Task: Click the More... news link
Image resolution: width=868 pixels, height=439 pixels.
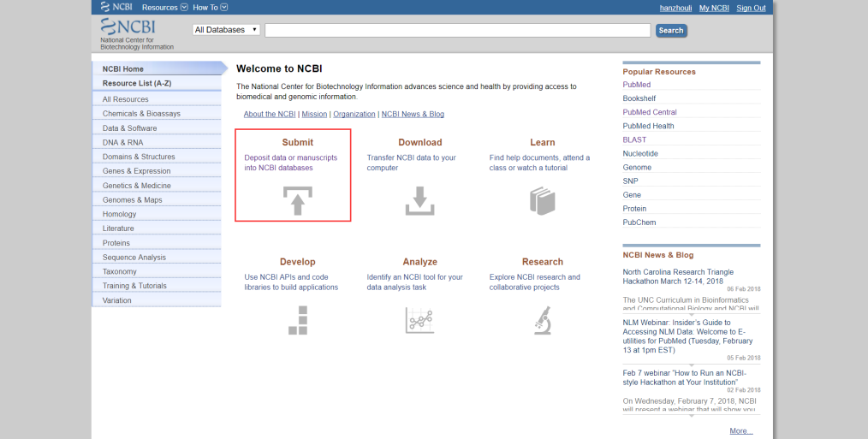Action: (x=740, y=430)
